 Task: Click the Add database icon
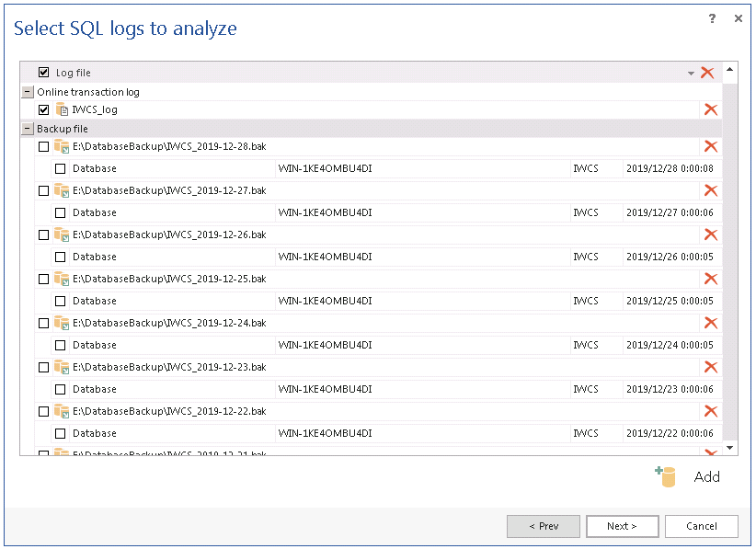(x=666, y=476)
